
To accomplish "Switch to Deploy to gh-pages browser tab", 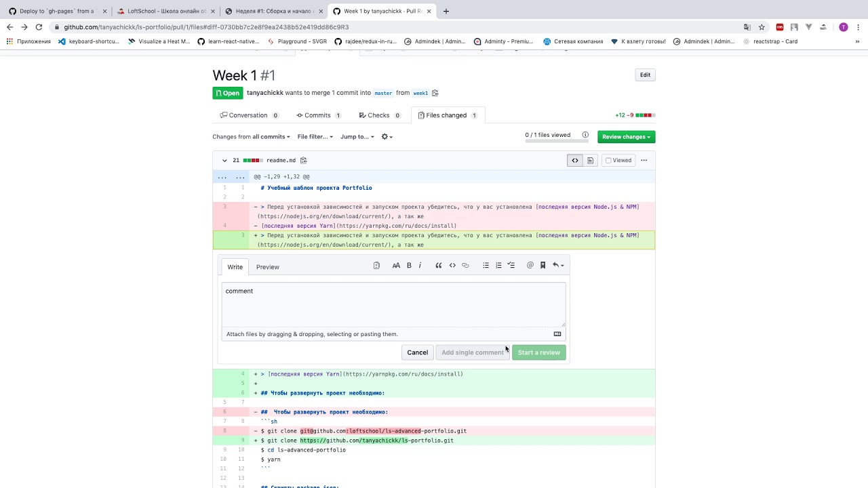I will [x=57, y=11].
